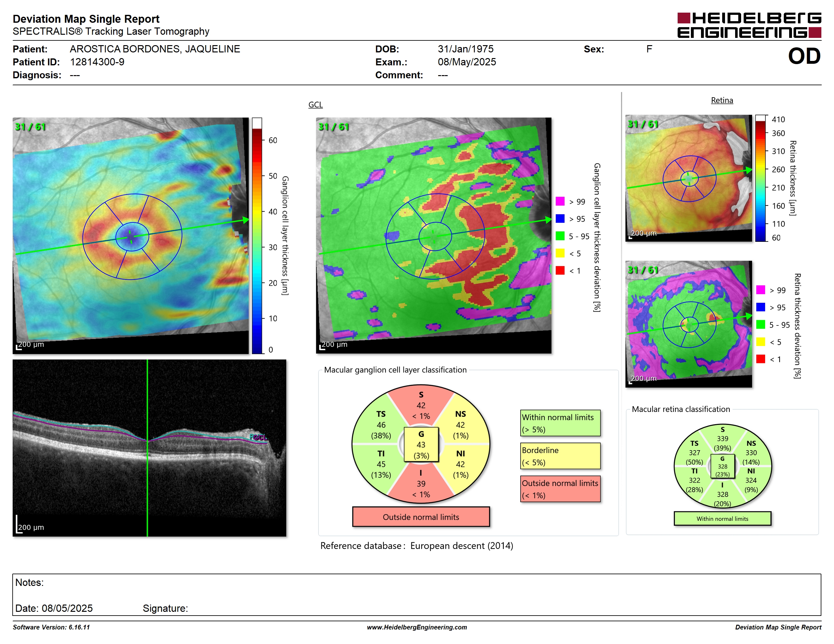Screen dimensions: 834x644
Task: Click the exam date 08/May/2025
Action: 467,62
